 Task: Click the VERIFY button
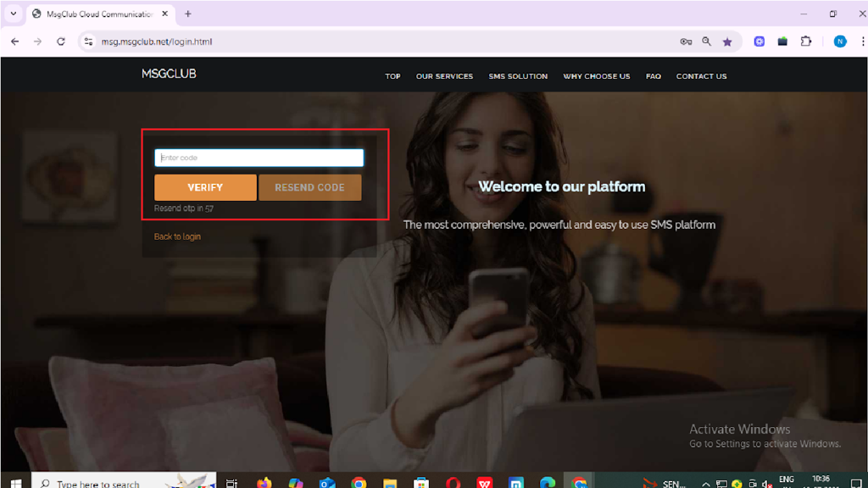[205, 187]
